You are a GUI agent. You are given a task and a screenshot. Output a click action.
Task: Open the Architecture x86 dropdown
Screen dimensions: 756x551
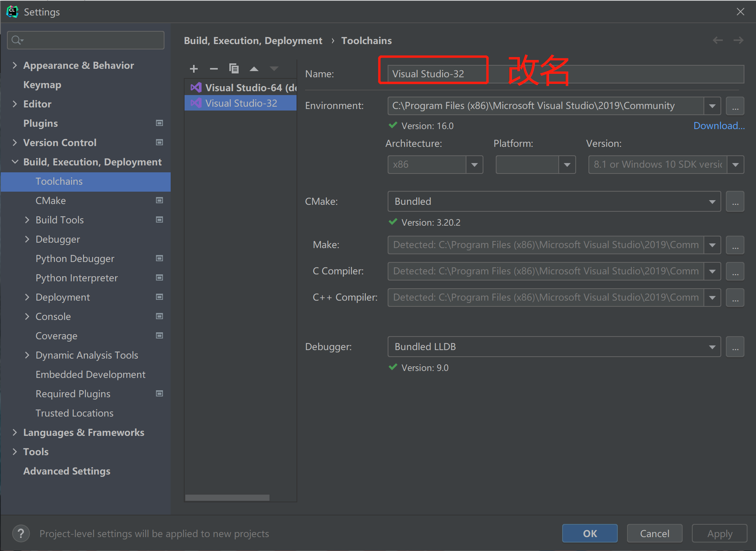pyautogui.click(x=474, y=165)
